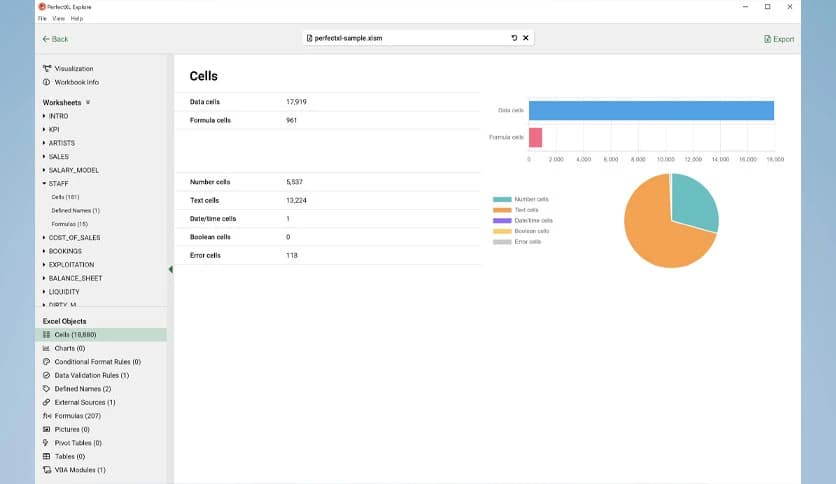Export the analysis report

779,39
